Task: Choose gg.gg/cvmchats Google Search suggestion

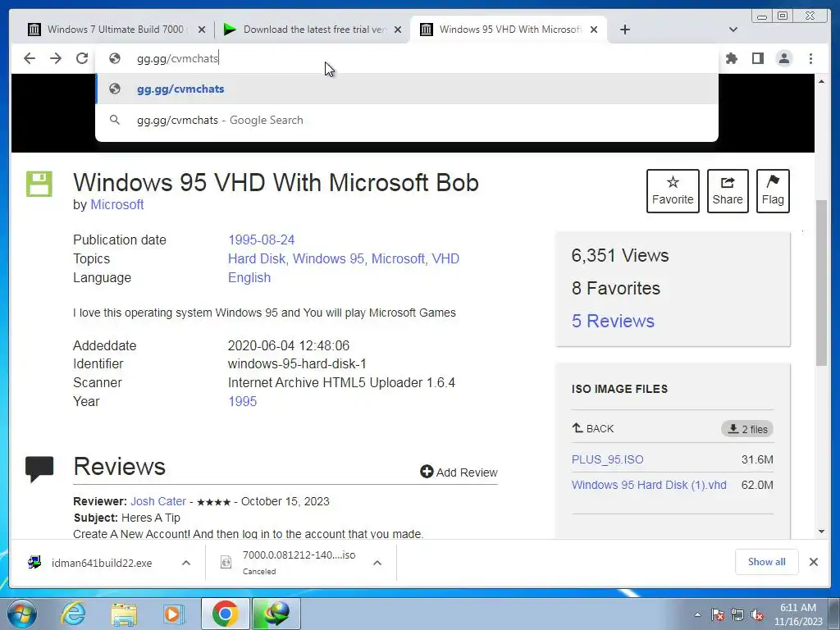Action: (x=406, y=120)
